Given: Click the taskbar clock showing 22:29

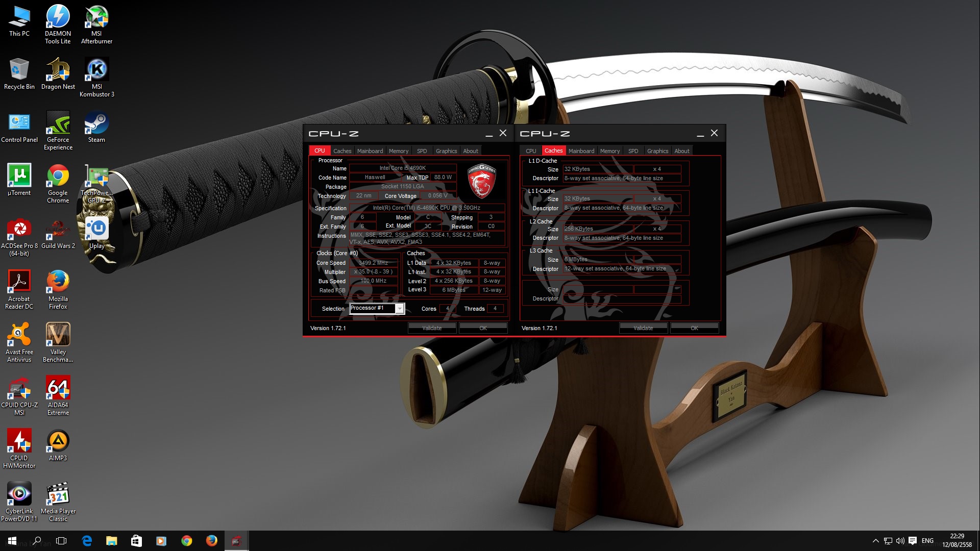Looking at the screenshot, I should click(957, 540).
